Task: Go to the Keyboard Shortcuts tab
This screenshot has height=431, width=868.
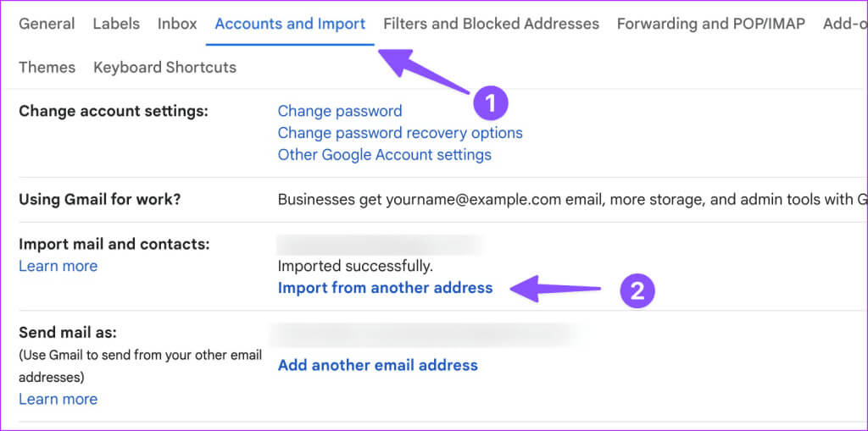Action: tap(164, 67)
